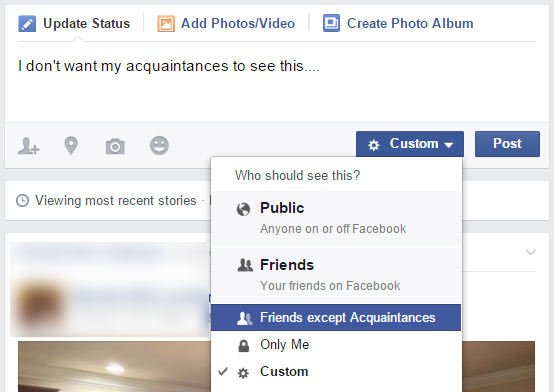
Task: Click the Update Status pencil icon
Action: click(x=27, y=24)
